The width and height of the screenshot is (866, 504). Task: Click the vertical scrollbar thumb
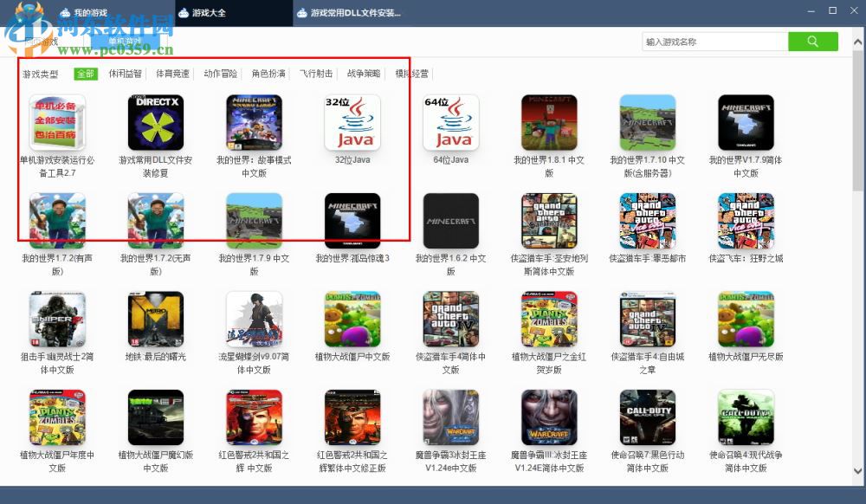click(857, 120)
